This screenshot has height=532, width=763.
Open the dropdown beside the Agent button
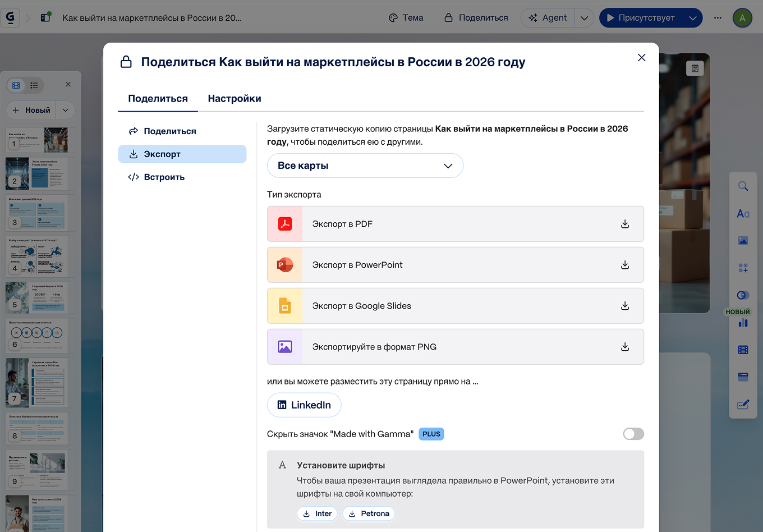tap(584, 17)
